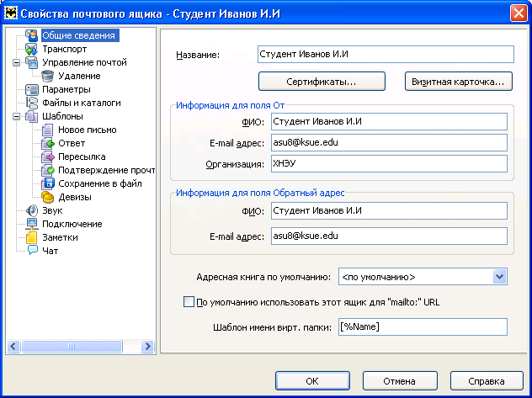Click the Транспорт envelope icon

(x=31, y=49)
